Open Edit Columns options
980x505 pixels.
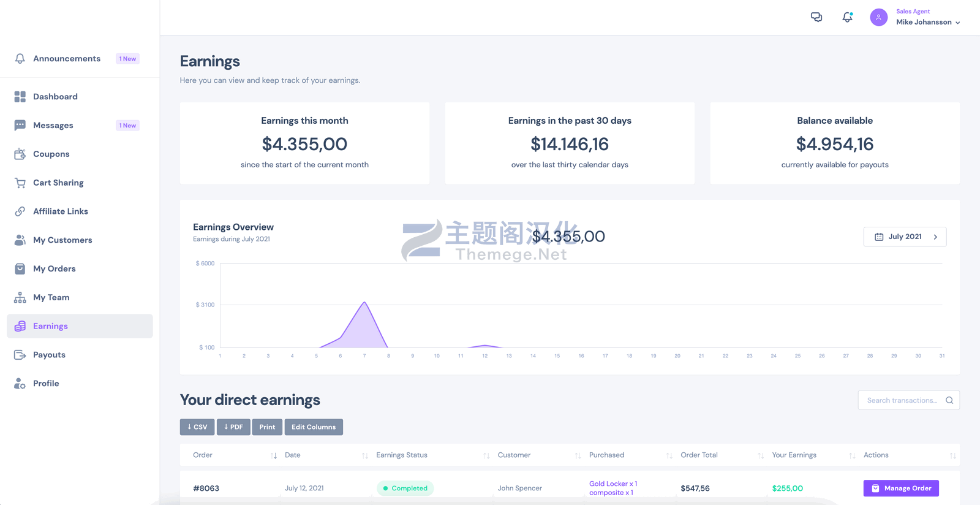click(x=314, y=427)
